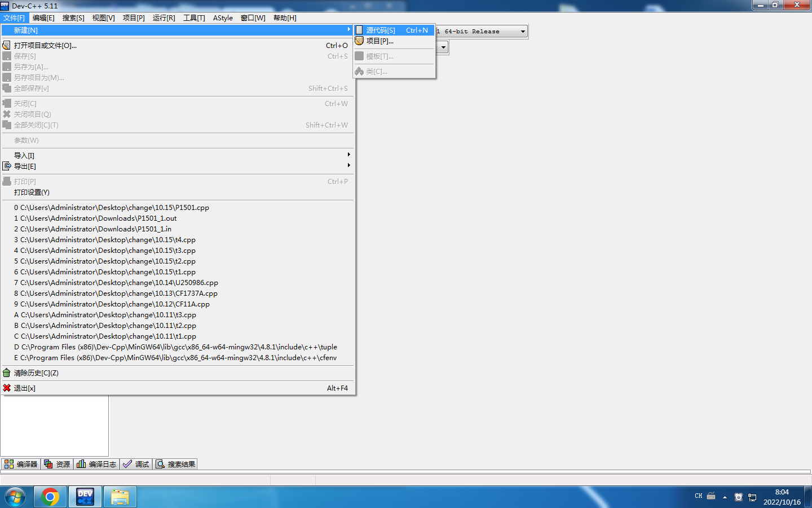
Task: Open Windows Explorer from the taskbar
Action: [x=120, y=497]
